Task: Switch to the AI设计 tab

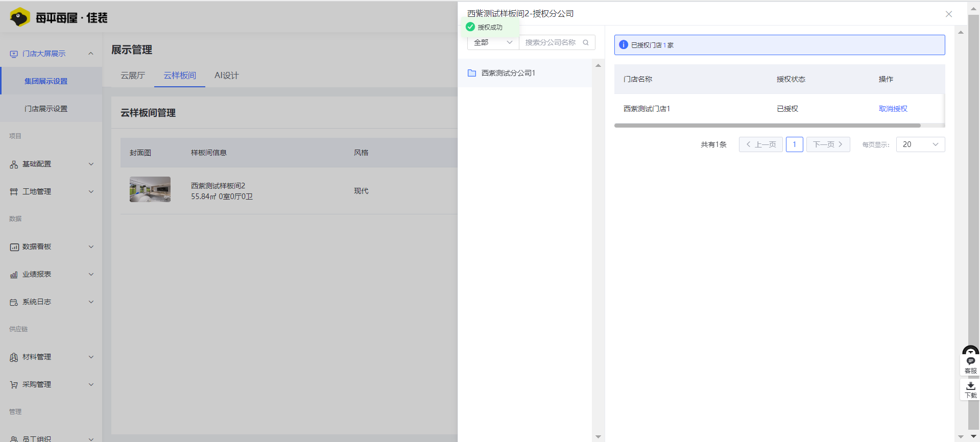Action: [227, 76]
